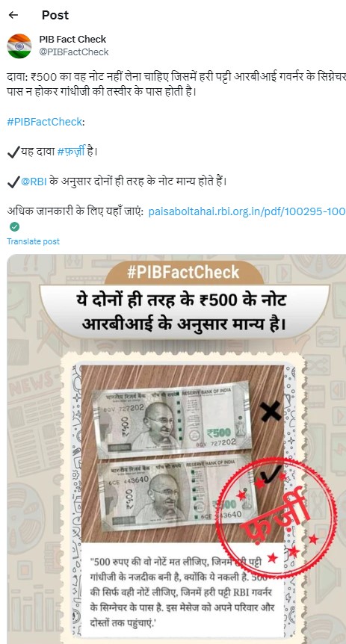
Task: Click the Post header title
Action: pos(55,15)
